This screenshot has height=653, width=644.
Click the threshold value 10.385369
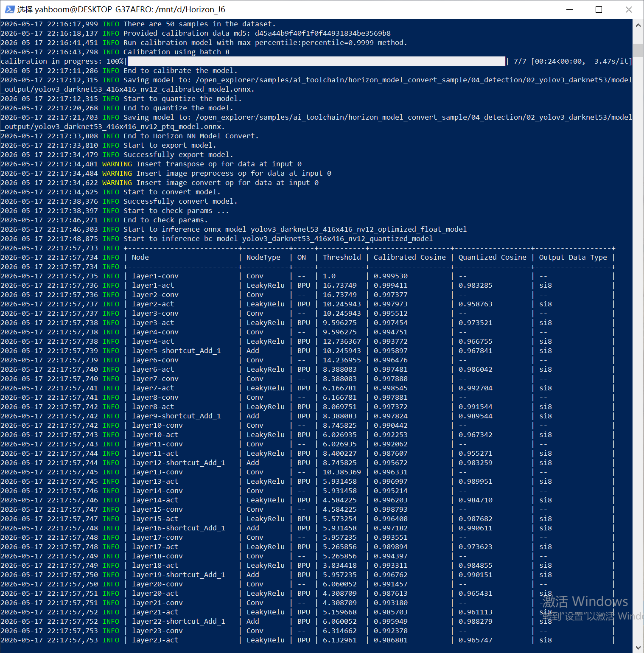coord(342,472)
